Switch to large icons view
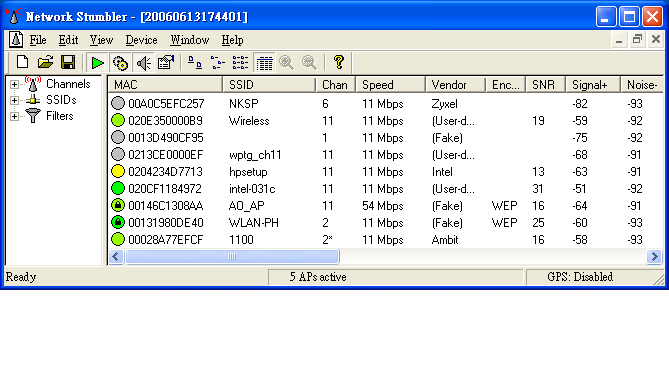The image size is (669, 384). pyautogui.click(x=195, y=63)
